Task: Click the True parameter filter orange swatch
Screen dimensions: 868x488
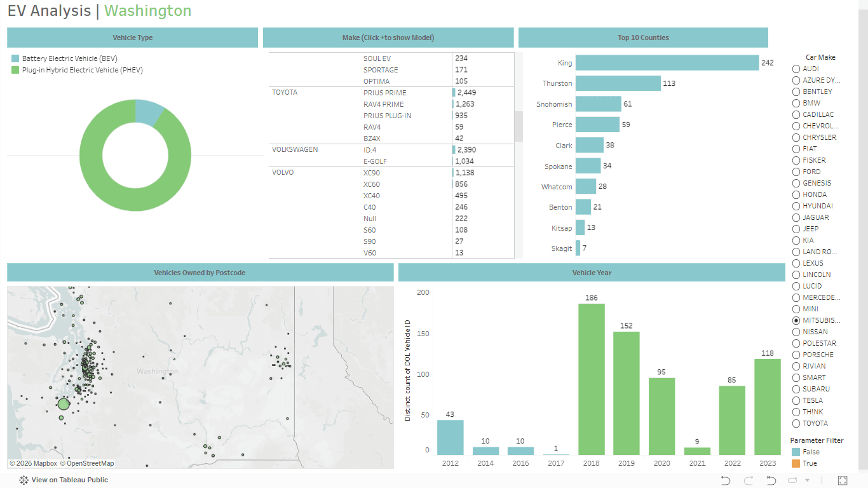Action: tap(796, 463)
